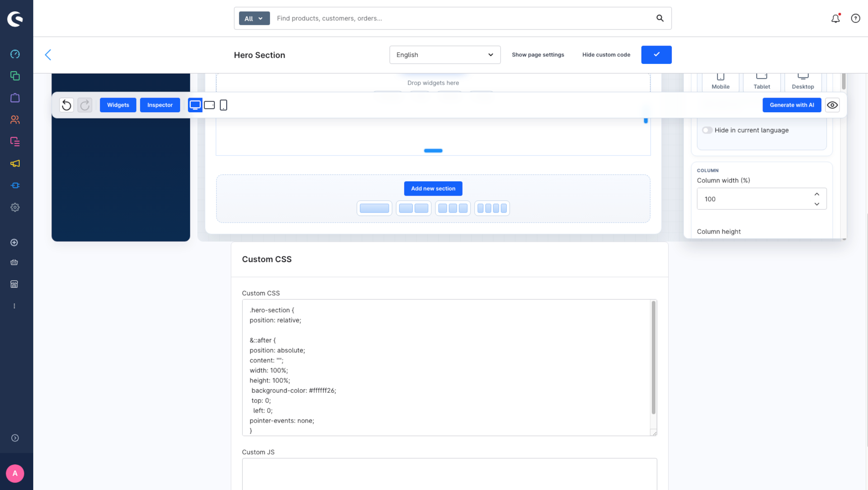This screenshot has width=868, height=490.
Task: Focus the product search input
Action: tap(463, 19)
